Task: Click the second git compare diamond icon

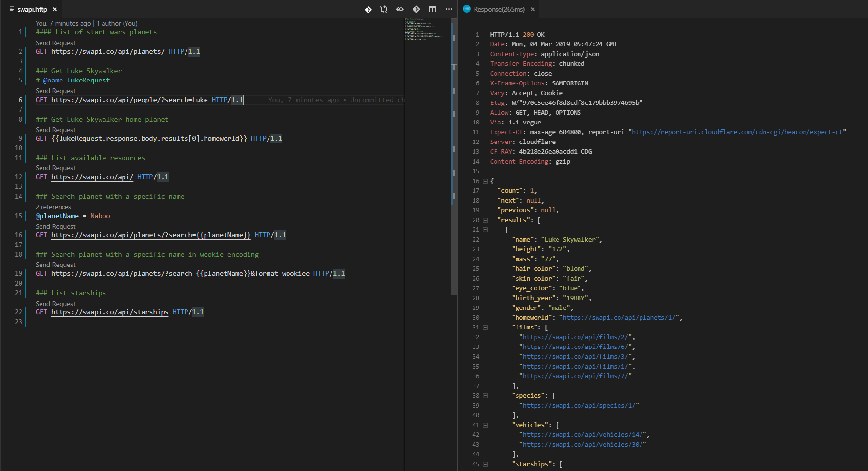Action: point(416,9)
